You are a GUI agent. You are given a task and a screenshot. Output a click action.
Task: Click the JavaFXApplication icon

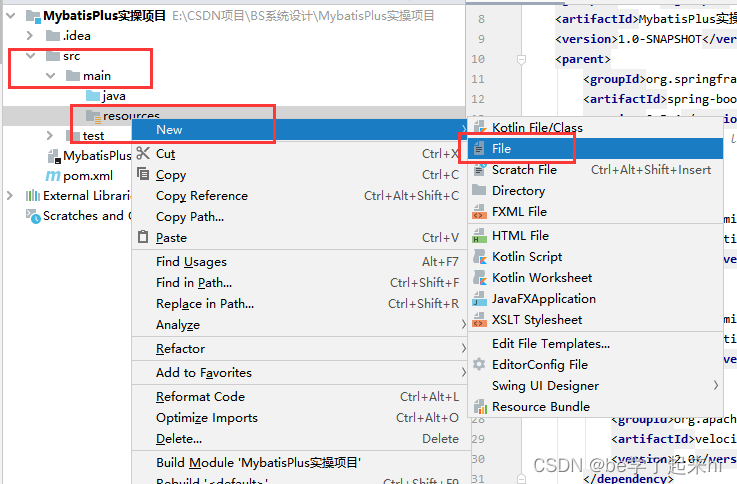tap(479, 299)
